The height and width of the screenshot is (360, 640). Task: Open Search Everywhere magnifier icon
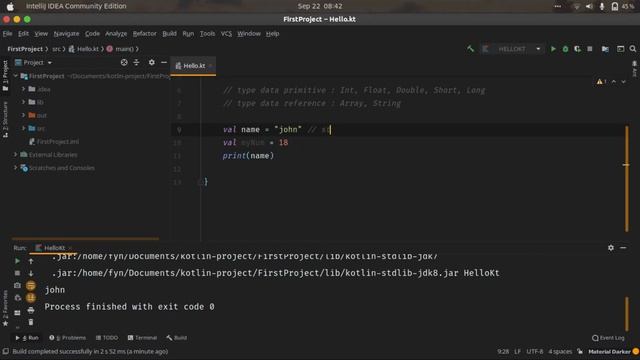(x=633, y=49)
